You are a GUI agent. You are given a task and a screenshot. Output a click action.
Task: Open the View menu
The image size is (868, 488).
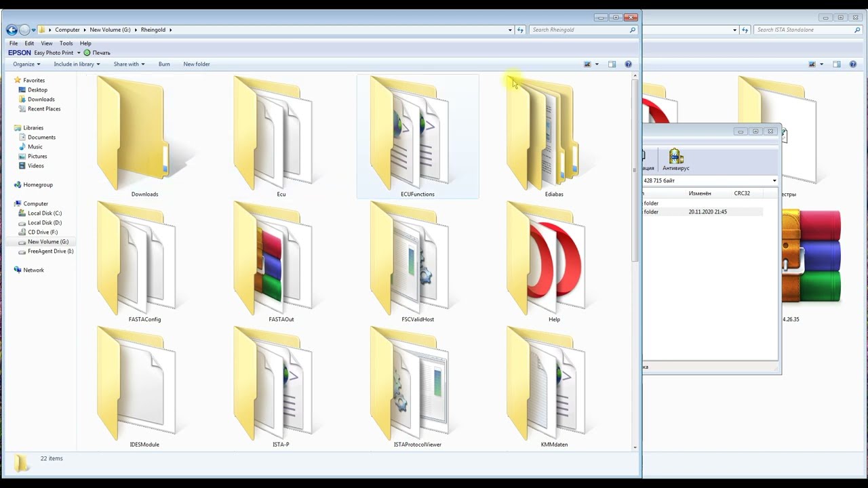pos(47,43)
